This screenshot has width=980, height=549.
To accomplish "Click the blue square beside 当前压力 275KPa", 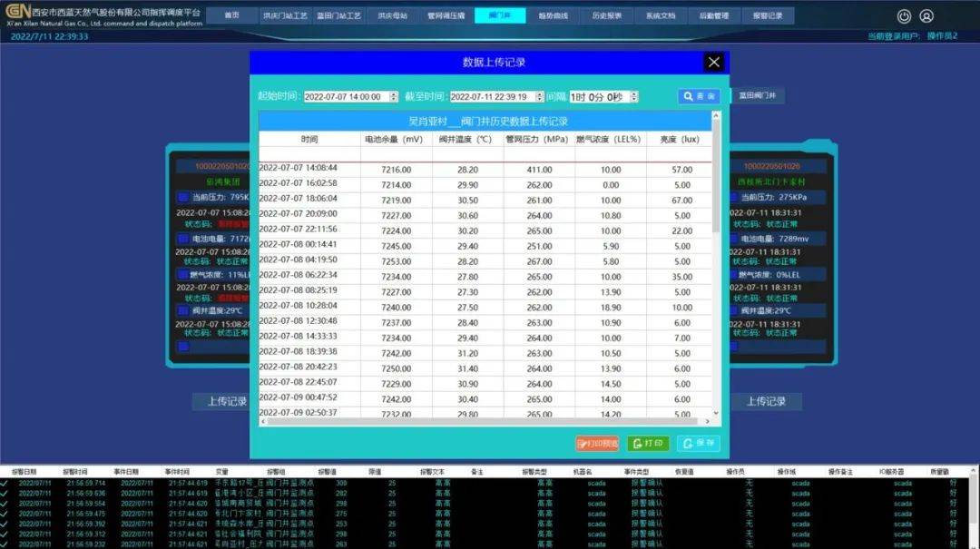I will (x=733, y=197).
